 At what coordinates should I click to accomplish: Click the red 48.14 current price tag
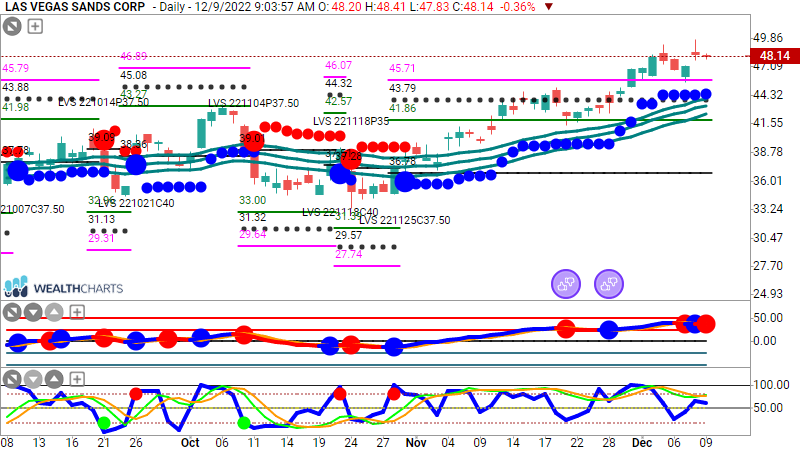[774, 56]
